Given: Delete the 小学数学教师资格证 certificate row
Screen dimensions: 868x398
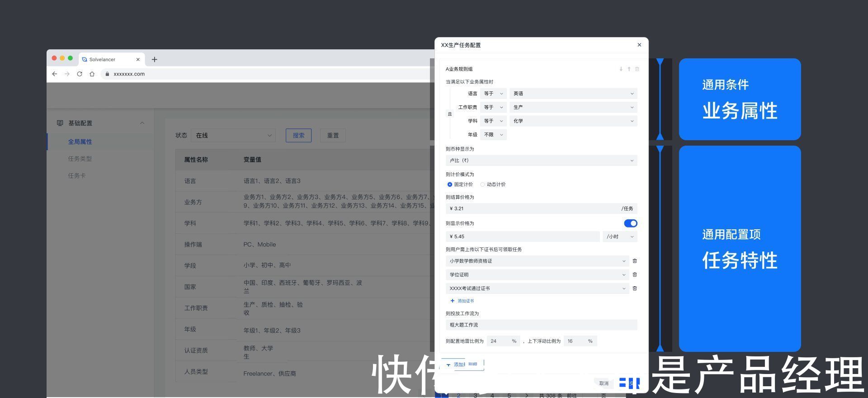Looking at the screenshot, I should (x=635, y=261).
